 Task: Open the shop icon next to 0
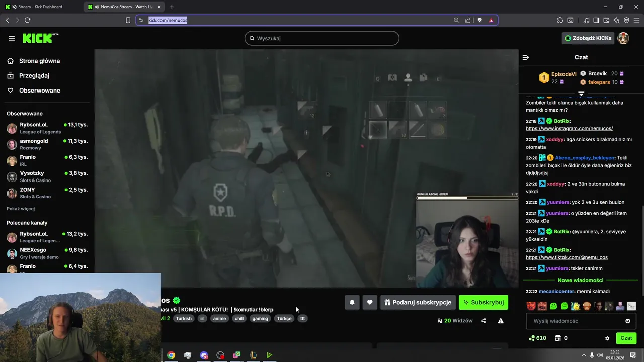558,338
